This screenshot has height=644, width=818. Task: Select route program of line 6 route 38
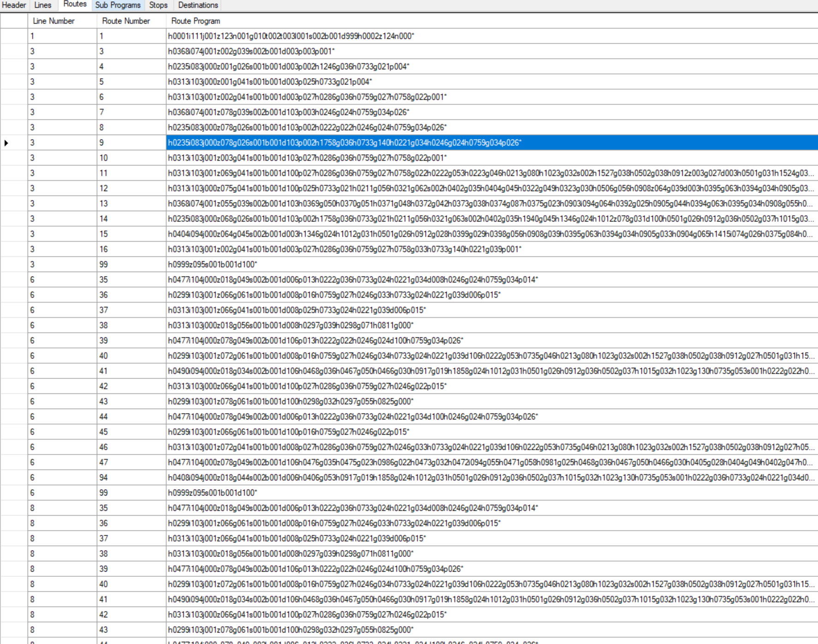tap(492, 325)
